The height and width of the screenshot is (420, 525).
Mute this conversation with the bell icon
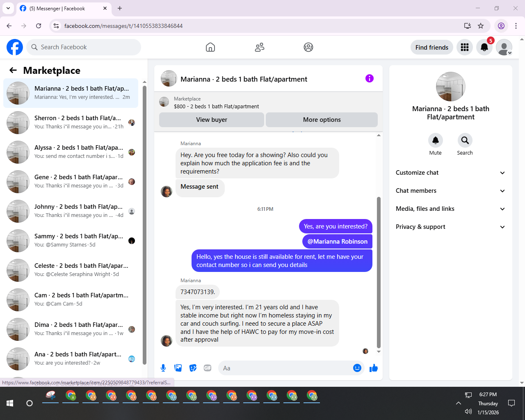coord(436,140)
